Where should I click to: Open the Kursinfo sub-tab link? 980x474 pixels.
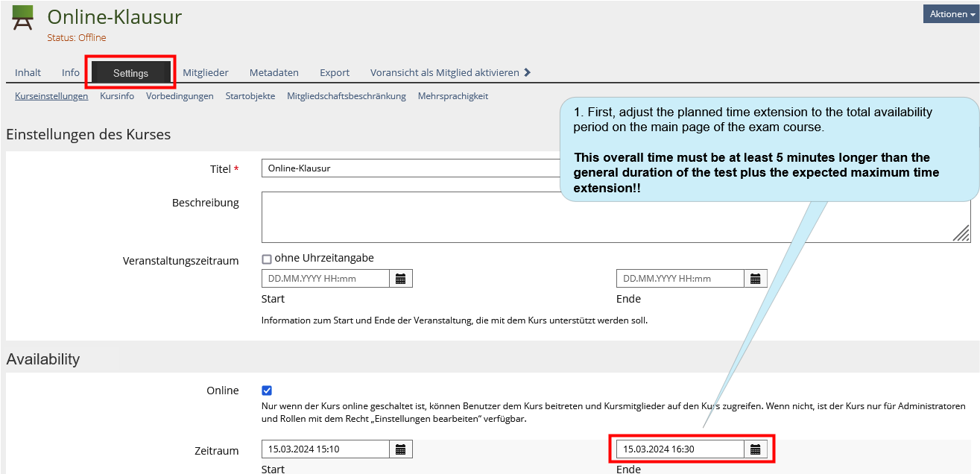[117, 96]
